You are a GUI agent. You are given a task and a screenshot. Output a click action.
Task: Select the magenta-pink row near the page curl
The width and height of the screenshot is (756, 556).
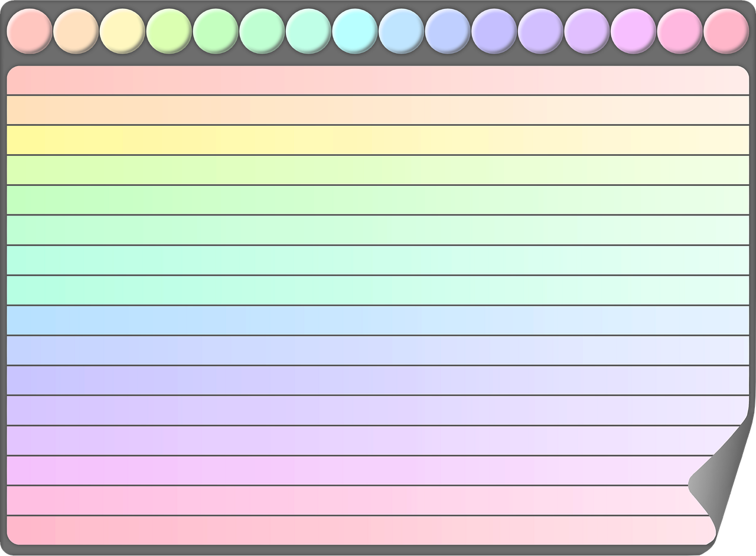354,470
